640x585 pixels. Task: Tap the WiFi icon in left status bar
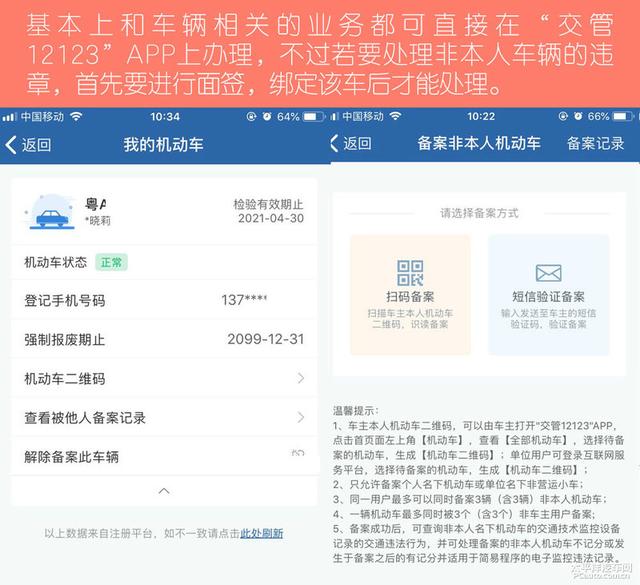(76, 117)
